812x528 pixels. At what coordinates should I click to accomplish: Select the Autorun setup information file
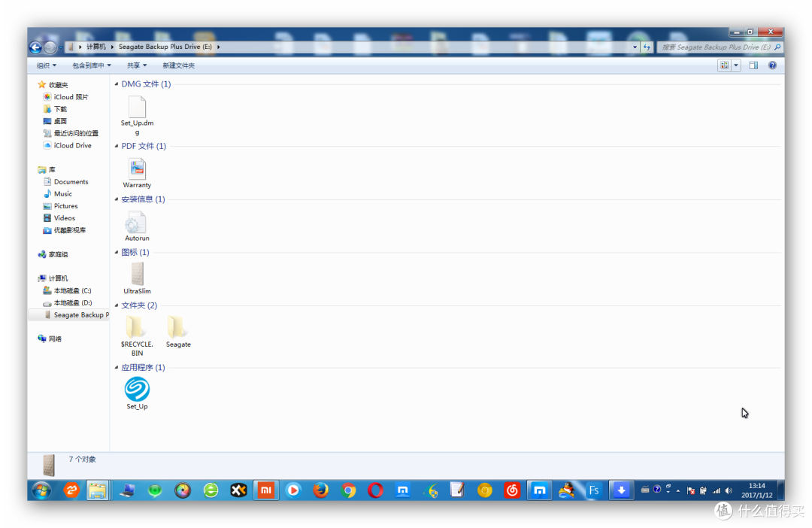pyautogui.click(x=138, y=226)
